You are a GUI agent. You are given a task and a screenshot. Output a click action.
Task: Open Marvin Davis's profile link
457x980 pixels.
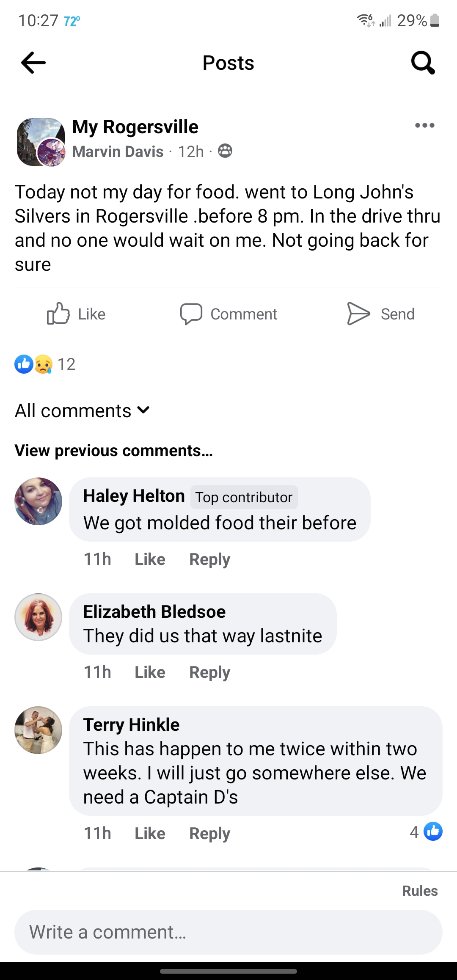point(118,151)
